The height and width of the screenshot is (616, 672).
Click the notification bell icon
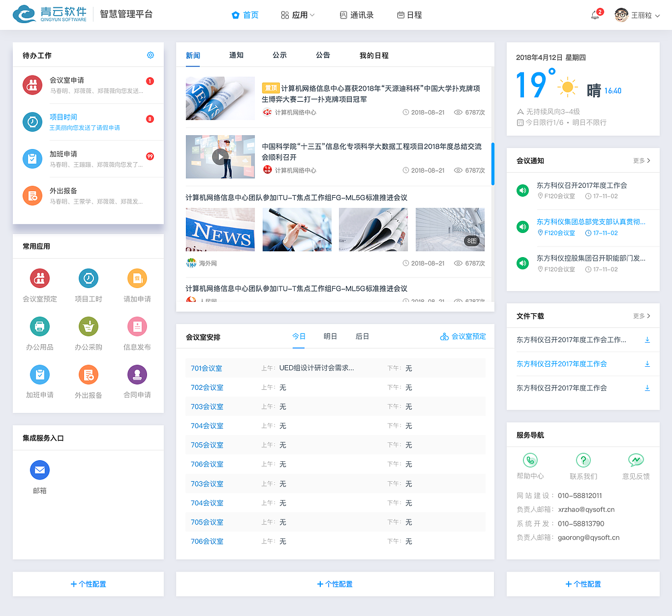tap(595, 15)
